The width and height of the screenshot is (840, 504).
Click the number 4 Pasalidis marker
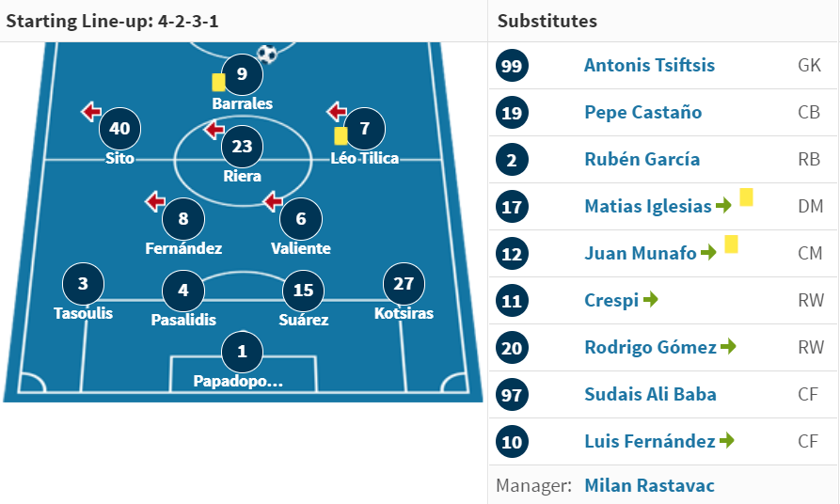pos(183,291)
